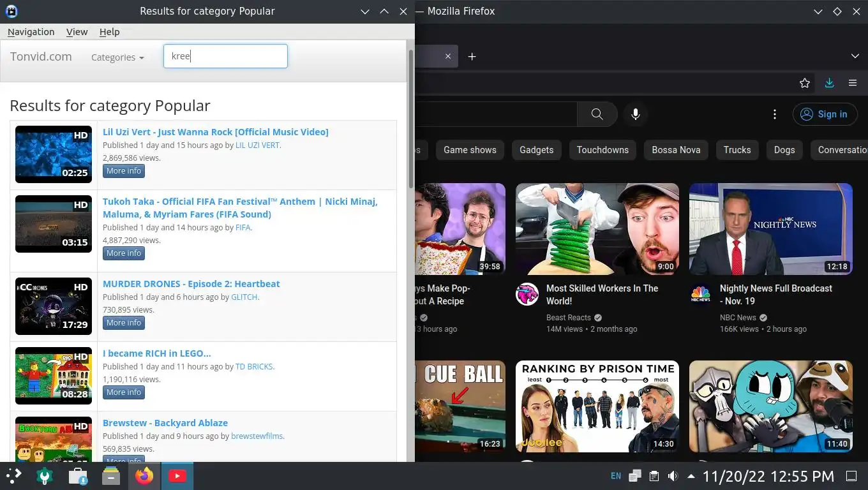Click Beast Reacts channel avatar
The height and width of the screenshot is (490, 868).
point(527,294)
